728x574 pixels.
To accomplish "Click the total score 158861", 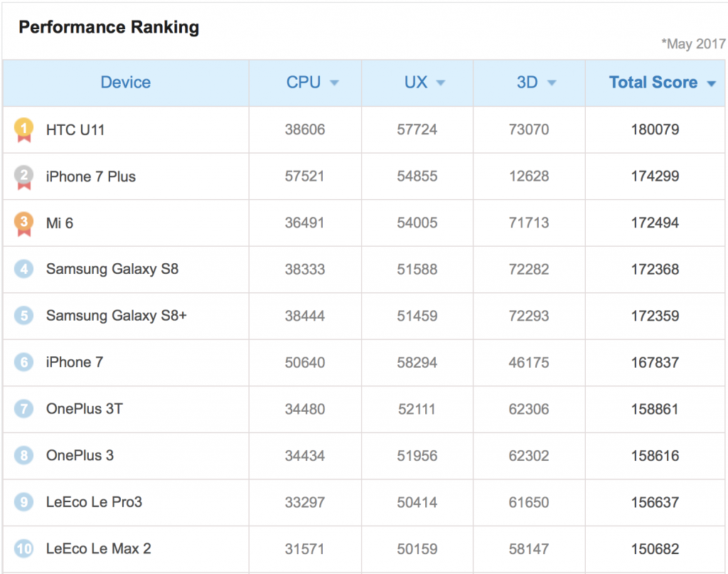I will (655, 409).
